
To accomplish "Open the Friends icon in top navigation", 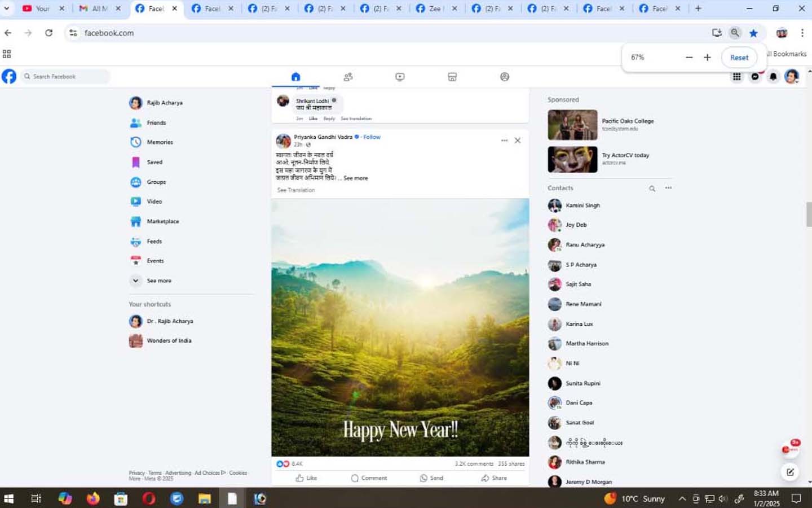I will [348, 77].
